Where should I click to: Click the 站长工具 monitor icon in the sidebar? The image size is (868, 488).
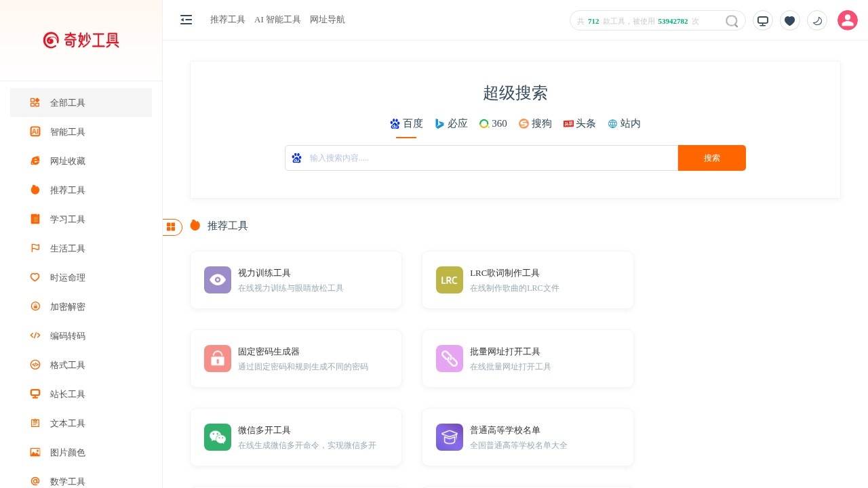35,394
